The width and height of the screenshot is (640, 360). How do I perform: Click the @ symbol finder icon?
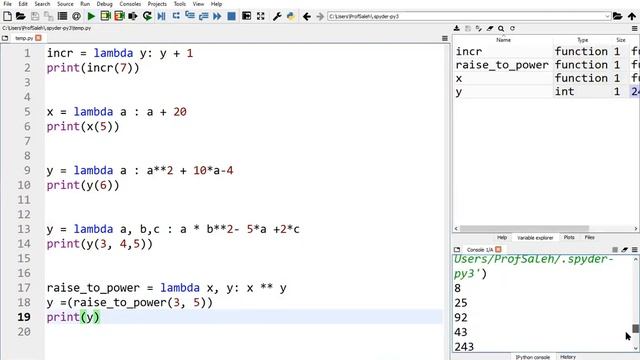[x=76, y=16]
